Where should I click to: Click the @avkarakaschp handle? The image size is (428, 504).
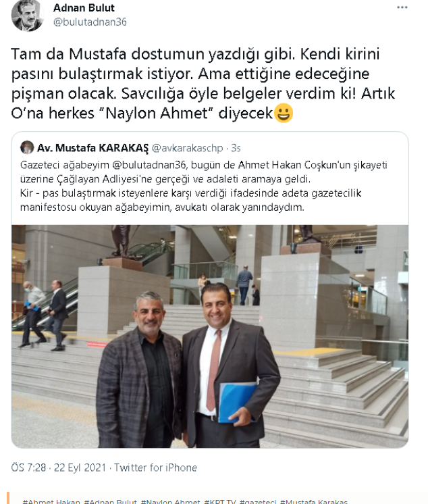(187, 148)
